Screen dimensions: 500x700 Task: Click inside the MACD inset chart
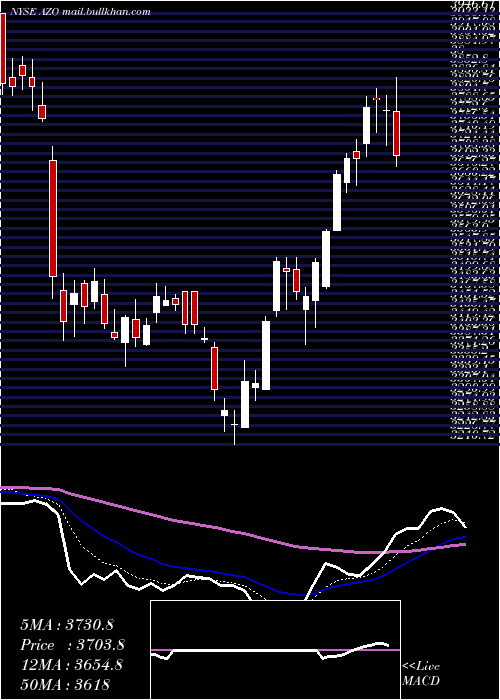point(275,650)
